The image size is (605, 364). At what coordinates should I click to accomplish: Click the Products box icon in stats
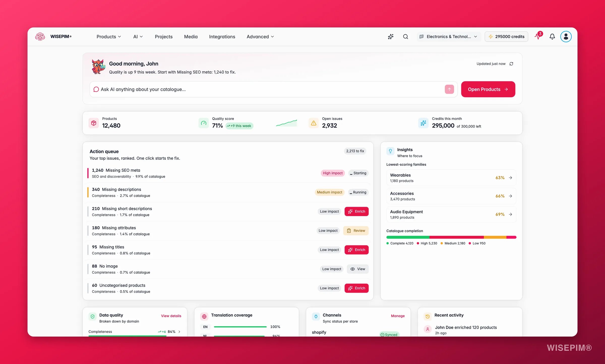[x=94, y=123]
